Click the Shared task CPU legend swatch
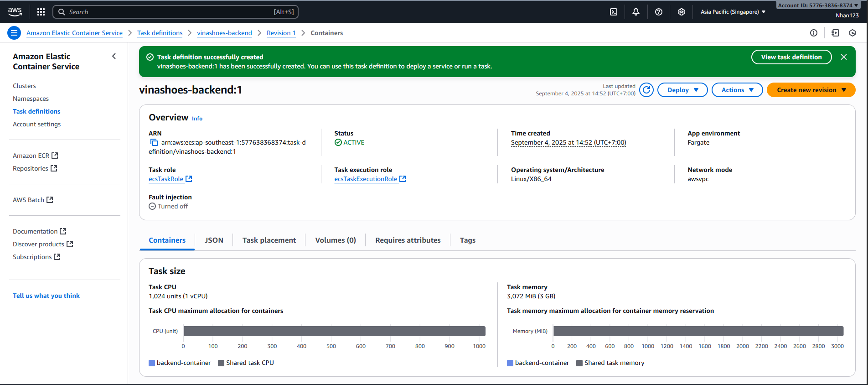The image size is (868, 385). tap(221, 363)
